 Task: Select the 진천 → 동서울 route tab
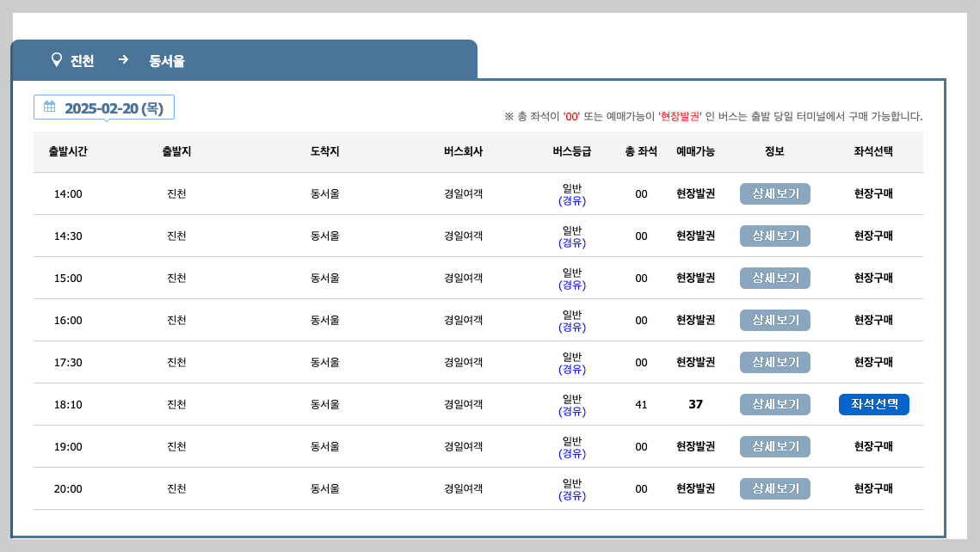243,60
